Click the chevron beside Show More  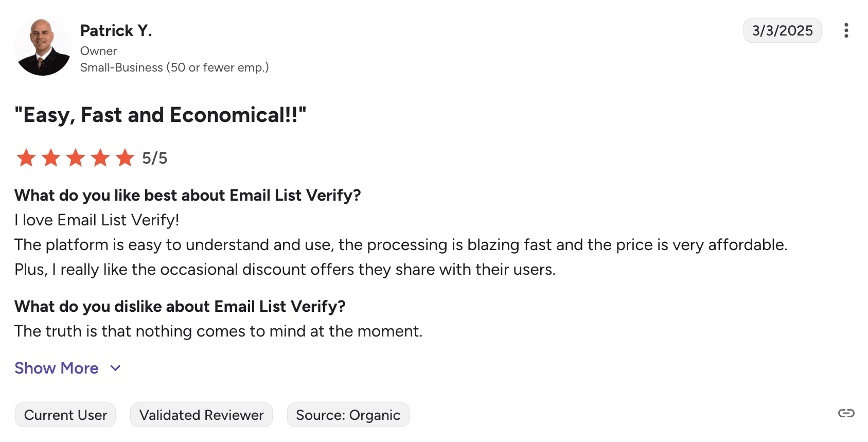point(115,368)
